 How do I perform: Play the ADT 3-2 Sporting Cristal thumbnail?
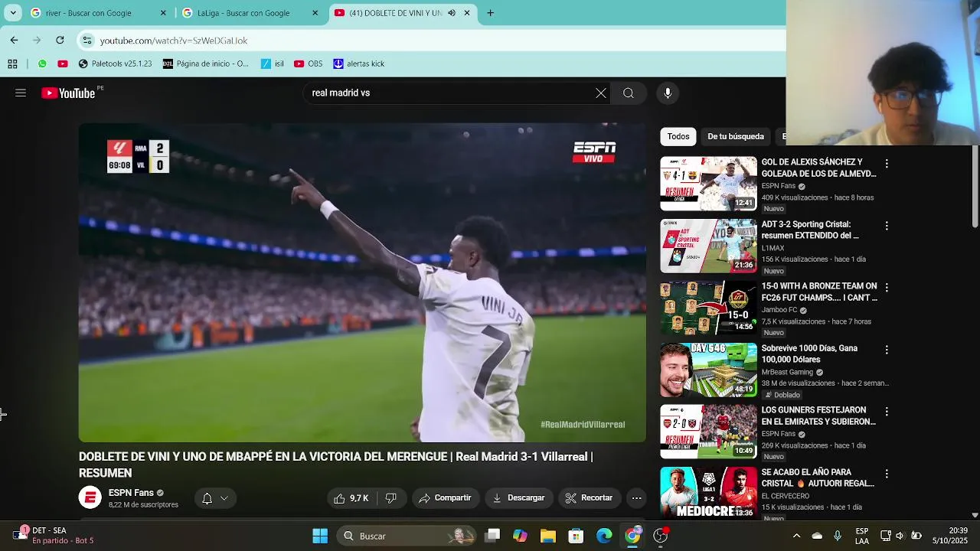point(708,246)
